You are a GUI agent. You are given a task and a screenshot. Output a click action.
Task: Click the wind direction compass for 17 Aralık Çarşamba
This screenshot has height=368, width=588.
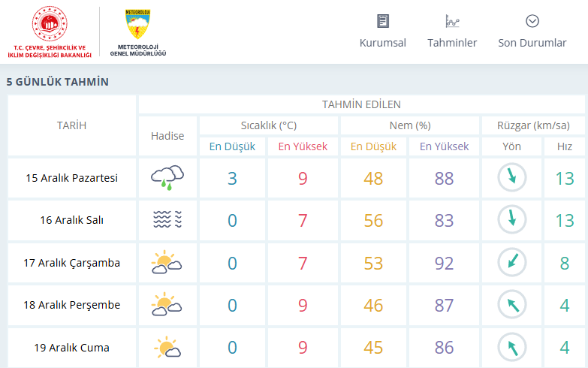(511, 263)
